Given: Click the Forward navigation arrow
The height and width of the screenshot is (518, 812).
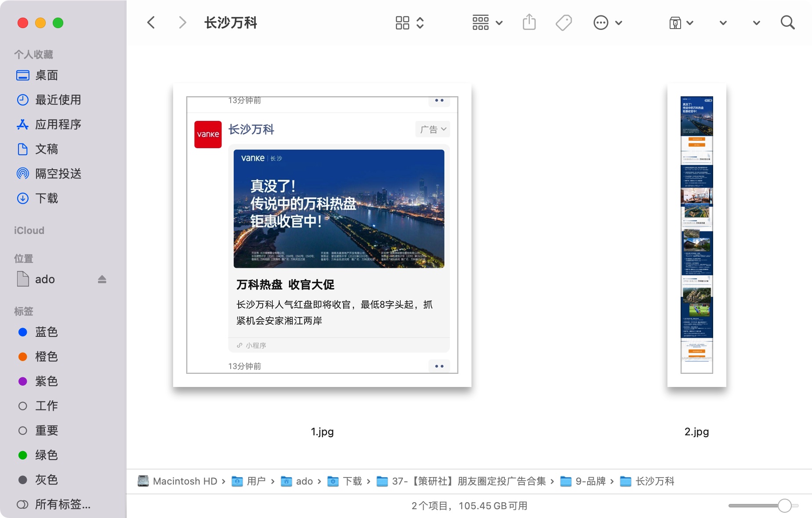Looking at the screenshot, I should pos(182,22).
